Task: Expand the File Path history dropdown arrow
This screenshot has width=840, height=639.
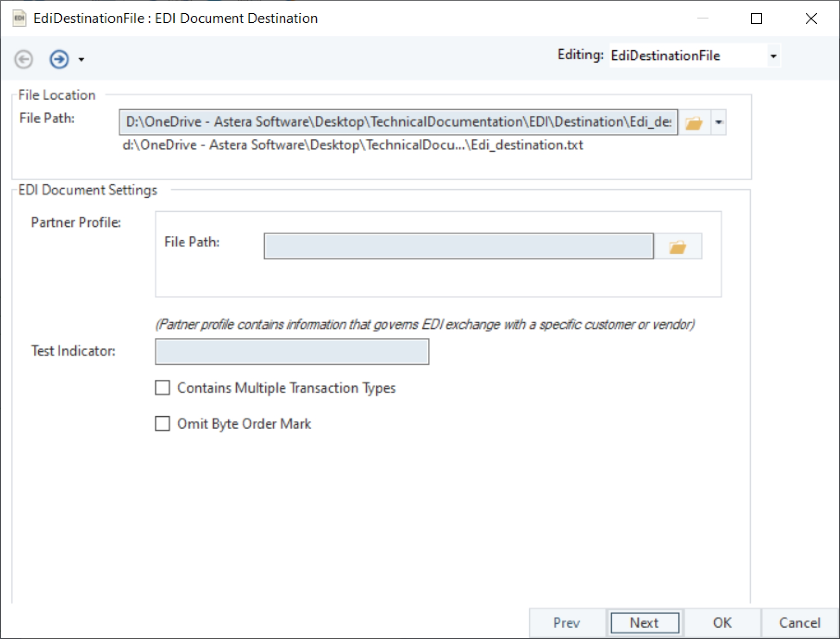Action: (719, 123)
